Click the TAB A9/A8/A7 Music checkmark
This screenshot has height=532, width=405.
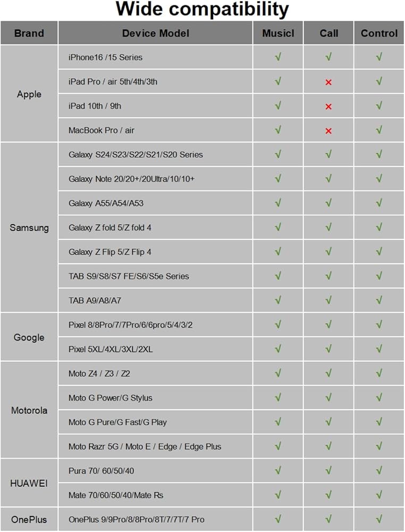pos(278,300)
